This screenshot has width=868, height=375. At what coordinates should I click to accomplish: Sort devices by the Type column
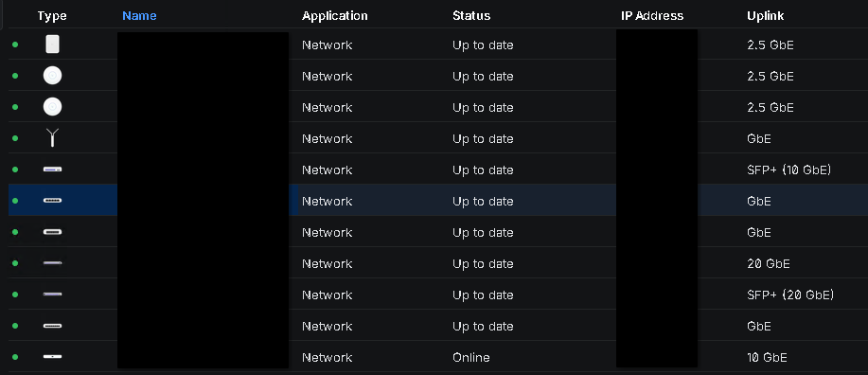tap(52, 16)
